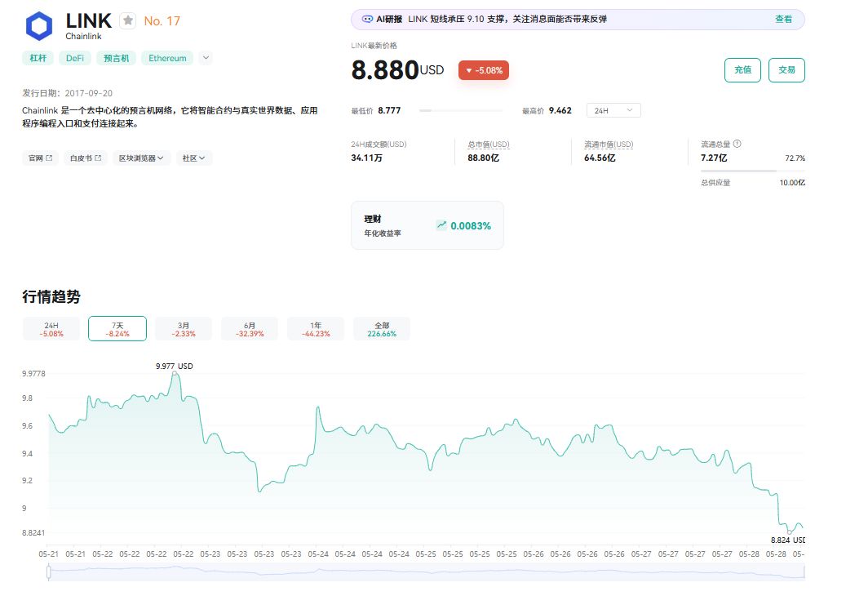Click the 9.977 USD peak marker on chart
868x596 pixels.
[x=175, y=373]
